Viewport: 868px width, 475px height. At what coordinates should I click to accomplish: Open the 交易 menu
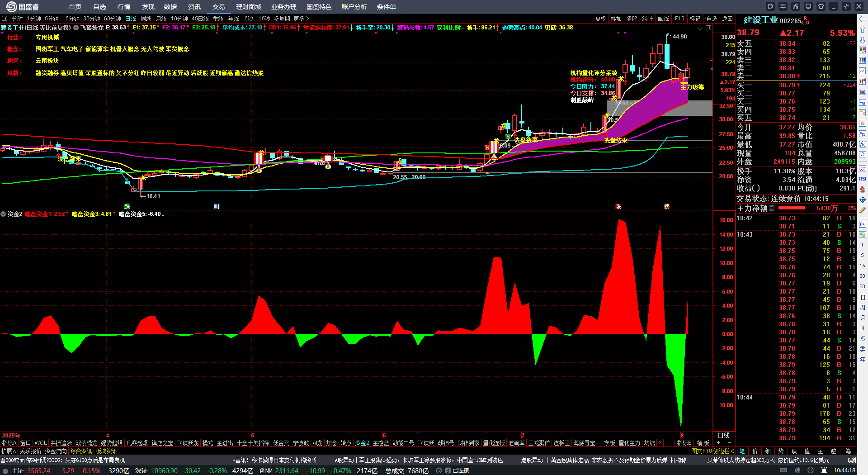point(219,7)
